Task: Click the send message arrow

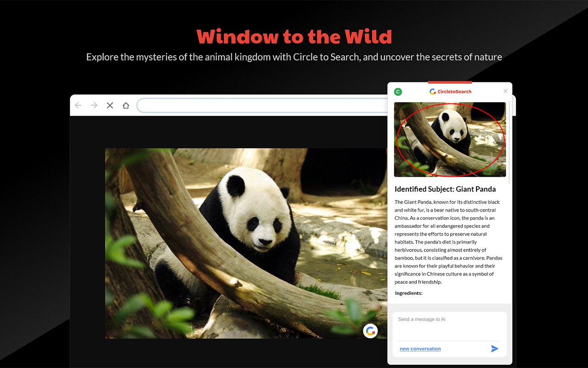Action: tap(495, 349)
